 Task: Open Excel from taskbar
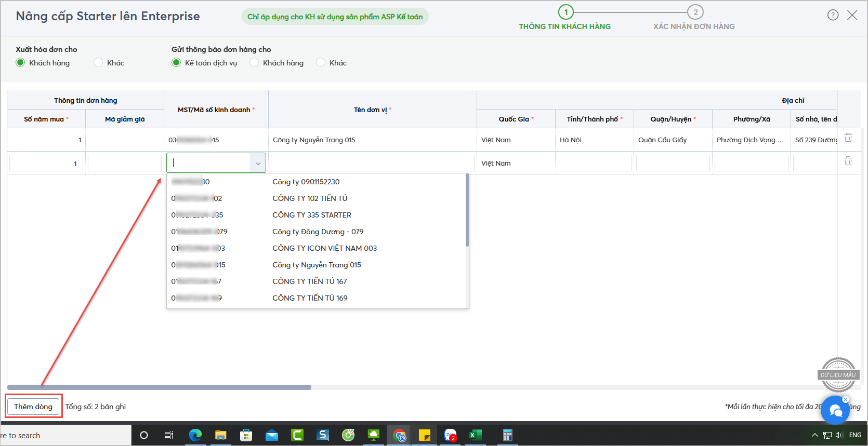pos(476,435)
